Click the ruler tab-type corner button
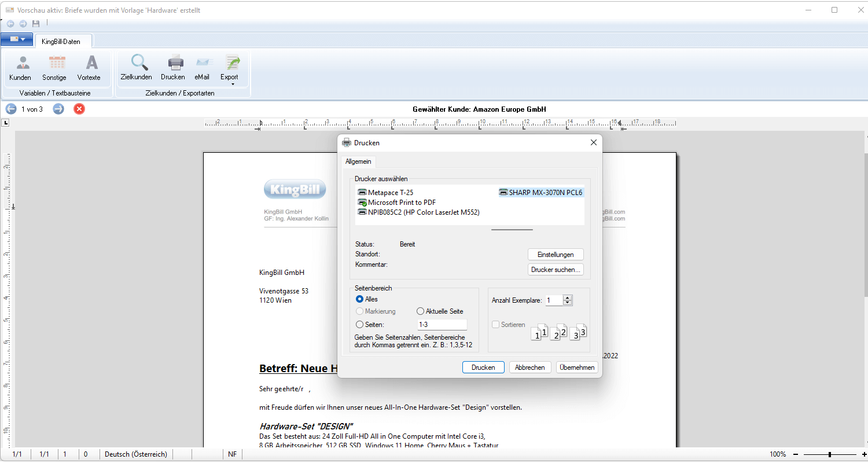 point(5,123)
